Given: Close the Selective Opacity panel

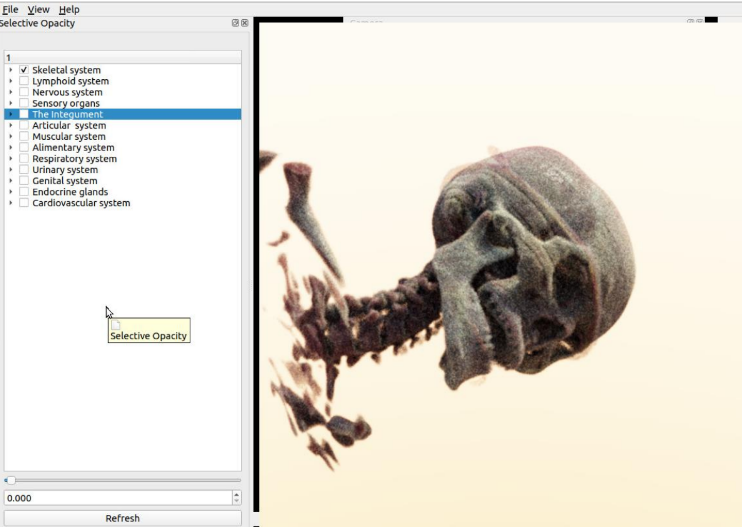Looking at the screenshot, I should pyautogui.click(x=245, y=23).
